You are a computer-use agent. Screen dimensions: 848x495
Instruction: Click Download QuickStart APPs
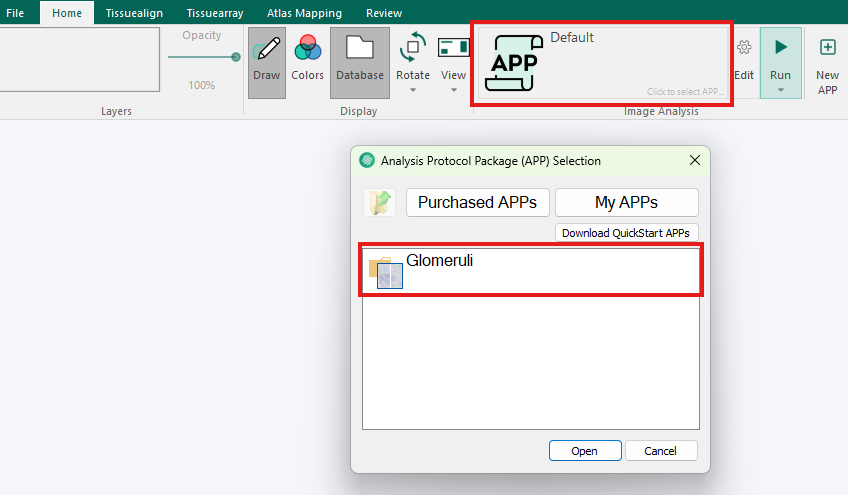pyautogui.click(x=627, y=233)
